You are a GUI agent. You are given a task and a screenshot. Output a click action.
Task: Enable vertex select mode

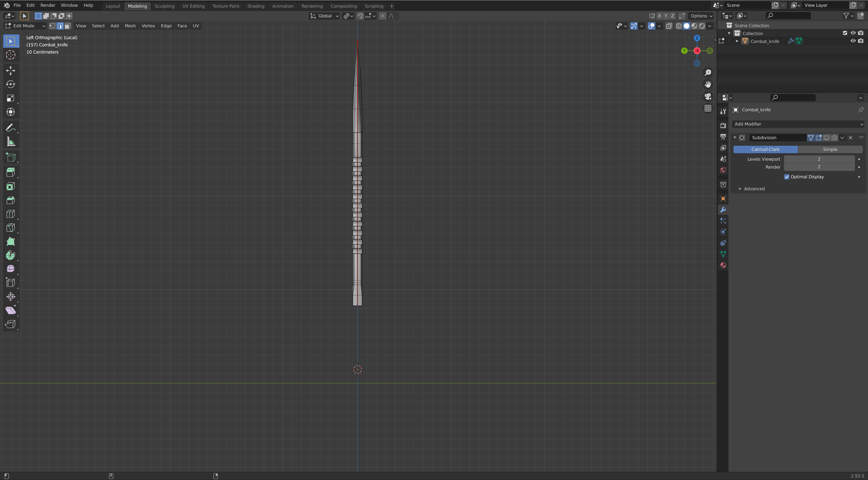pos(52,26)
